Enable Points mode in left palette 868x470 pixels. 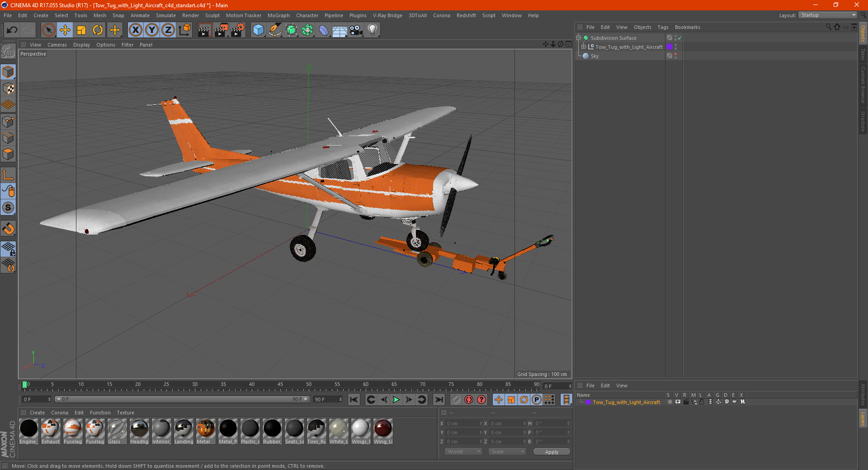pyautogui.click(x=8, y=122)
